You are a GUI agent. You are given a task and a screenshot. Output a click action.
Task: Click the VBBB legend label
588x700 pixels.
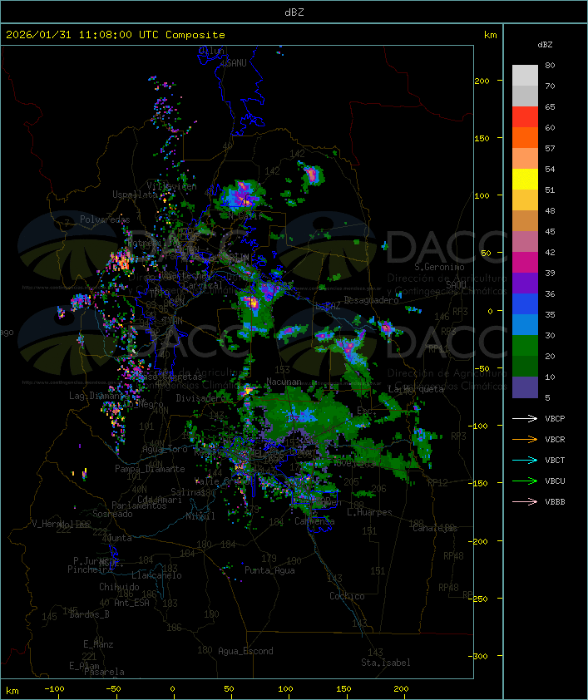[555, 501]
